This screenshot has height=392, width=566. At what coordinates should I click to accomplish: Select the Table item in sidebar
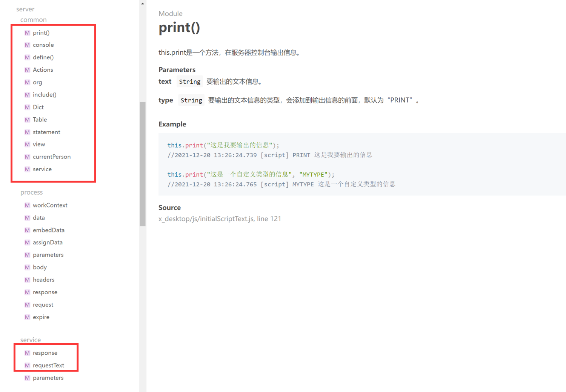(x=40, y=120)
